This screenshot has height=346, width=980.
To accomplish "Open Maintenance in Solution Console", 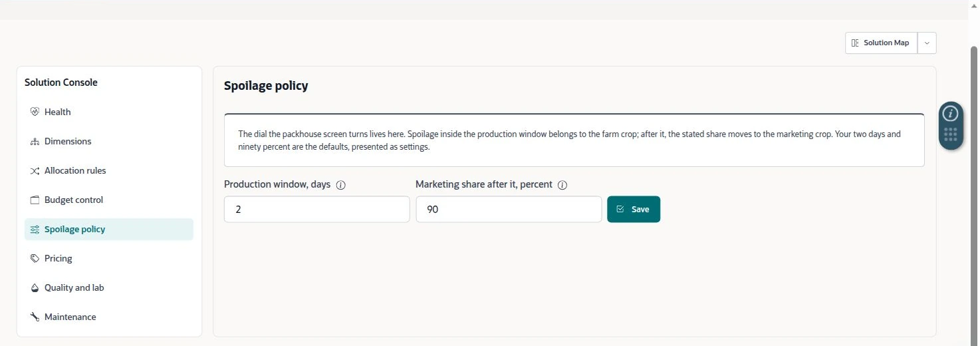I will point(109,317).
